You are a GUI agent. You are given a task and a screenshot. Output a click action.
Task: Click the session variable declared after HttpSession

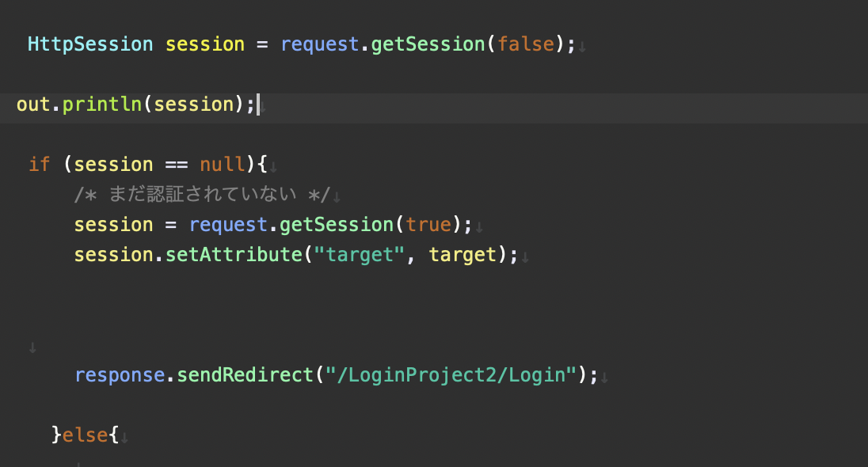click(205, 44)
